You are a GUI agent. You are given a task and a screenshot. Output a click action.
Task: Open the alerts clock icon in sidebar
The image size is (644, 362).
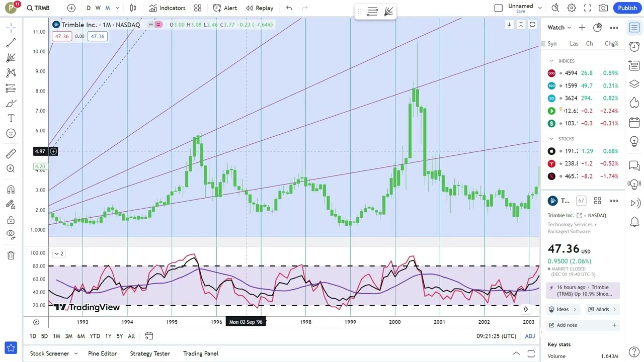(634, 46)
